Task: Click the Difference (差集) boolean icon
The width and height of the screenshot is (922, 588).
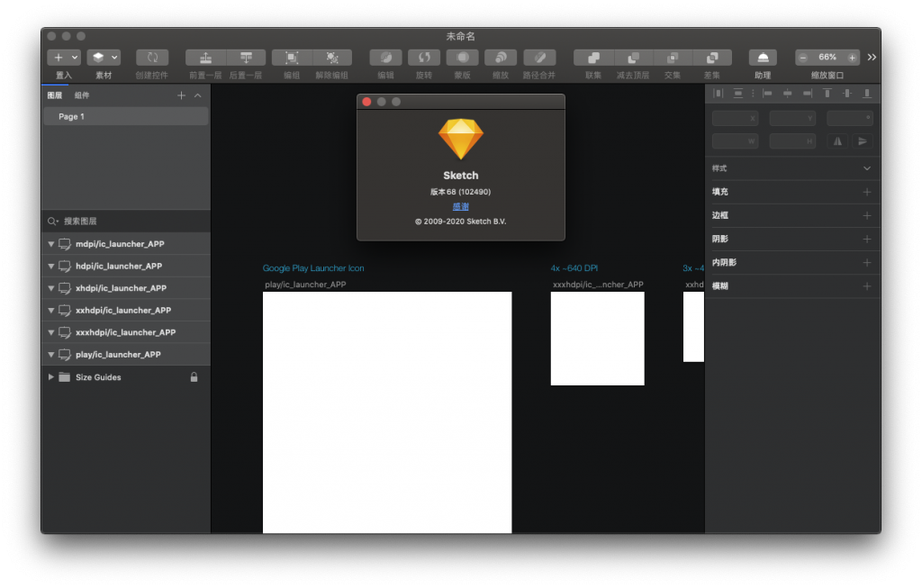Action: (x=712, y=58)
